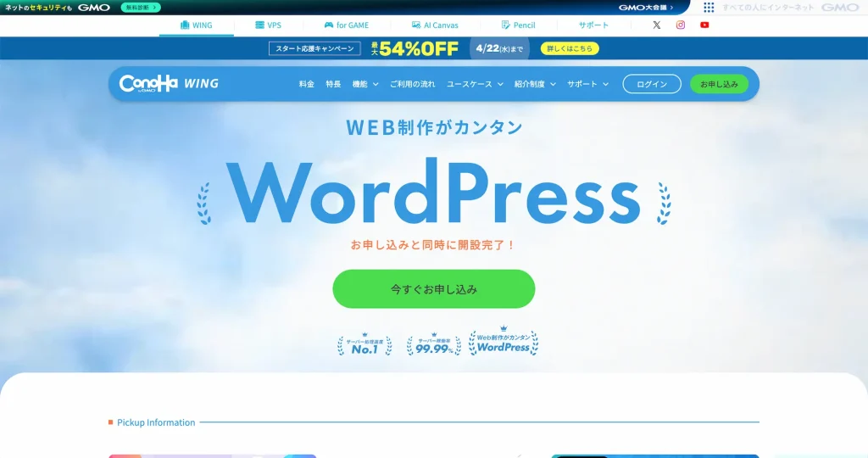Expand the サポート dropdown in navigation bar
868x458 pixels.
tap(587, 84)
